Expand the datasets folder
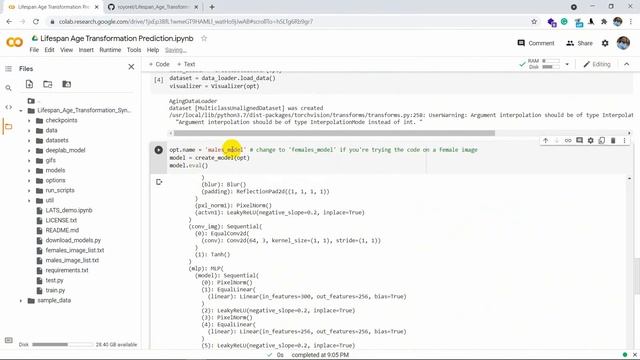 coord(29,140)
